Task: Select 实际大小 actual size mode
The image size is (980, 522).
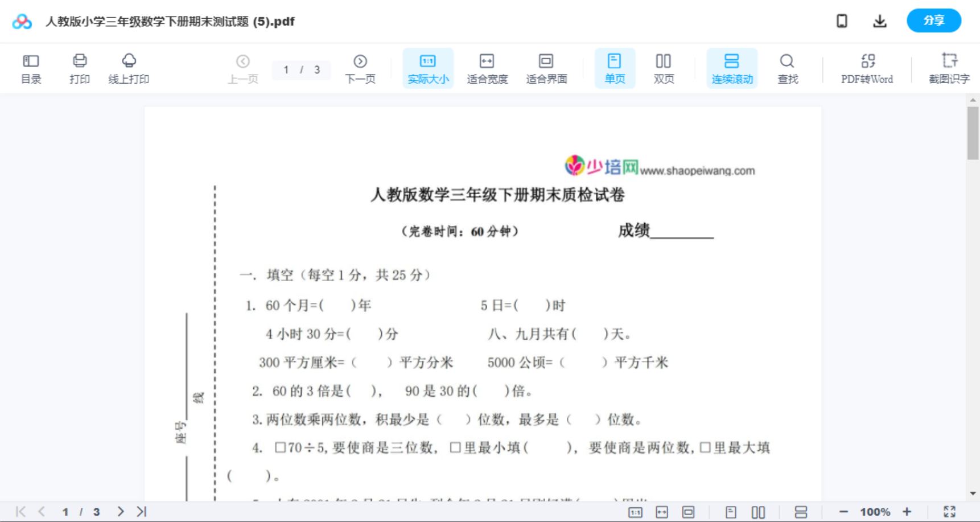Action: point(427,68)
